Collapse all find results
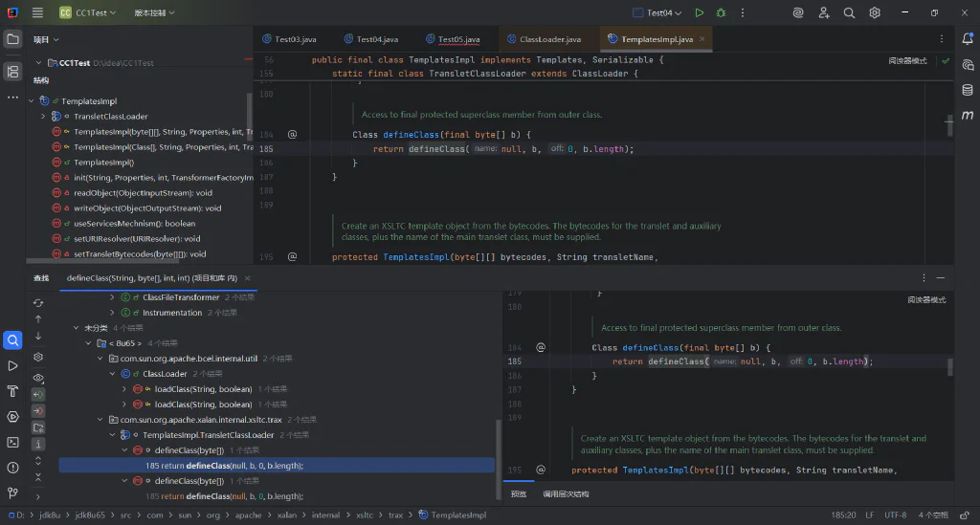980x525 pixels. coord(38,477)
